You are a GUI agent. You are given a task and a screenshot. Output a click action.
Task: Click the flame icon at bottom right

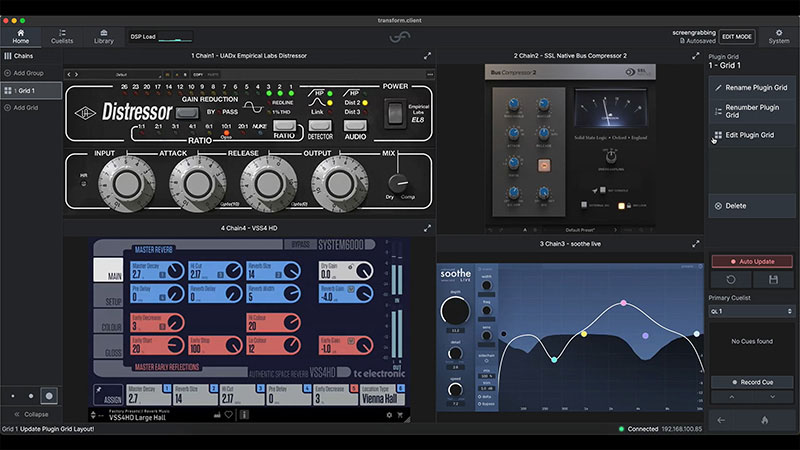[764, 420]
